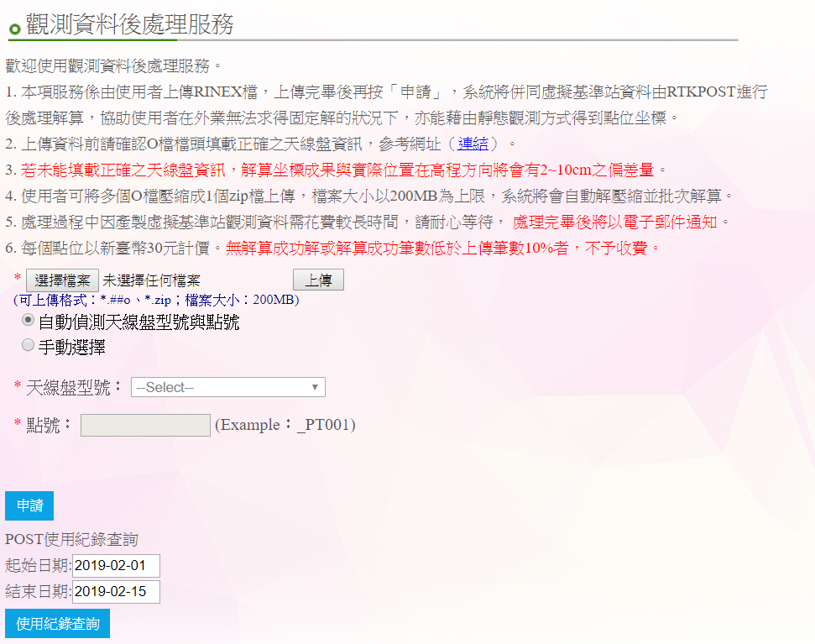815x644 pixels.
Task: Click the (Example：_PT001) hint text
Action: 285,425
